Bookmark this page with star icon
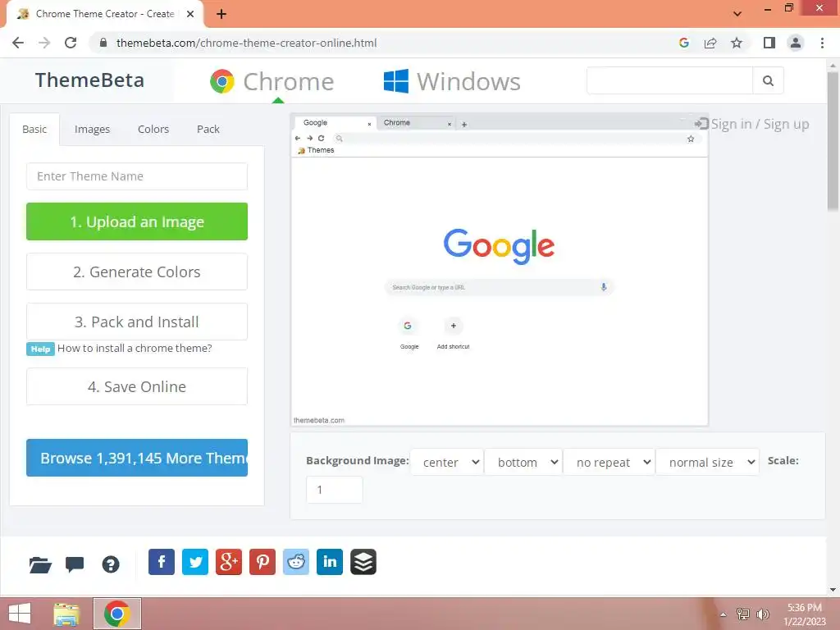The height and width of the screenshot is (630, 840). pos(737,43)
